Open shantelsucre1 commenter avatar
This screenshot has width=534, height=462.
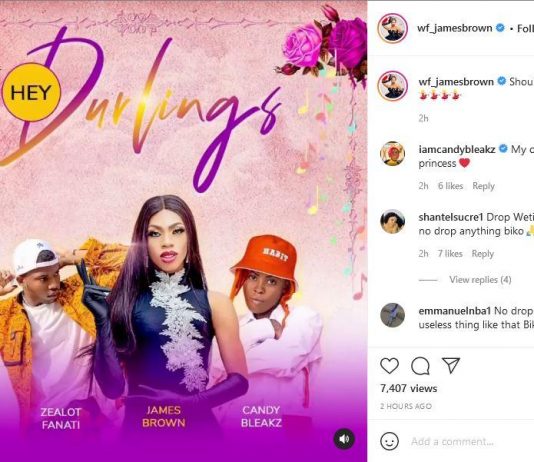(393, 221)
